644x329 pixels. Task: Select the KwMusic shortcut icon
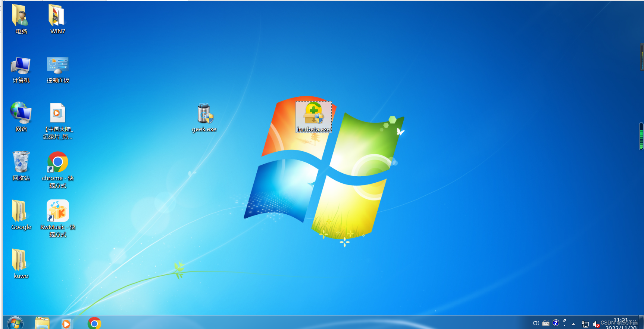(57, 211)
